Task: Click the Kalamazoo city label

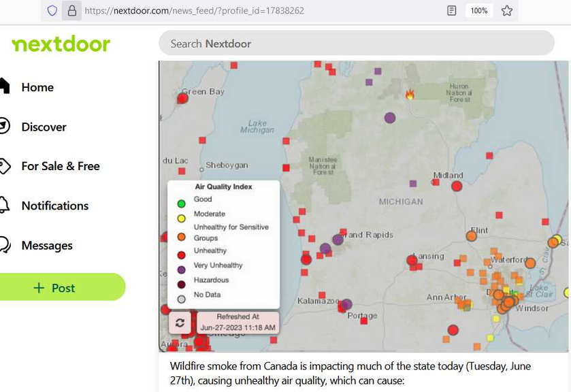Action: (x=318, y=301)
